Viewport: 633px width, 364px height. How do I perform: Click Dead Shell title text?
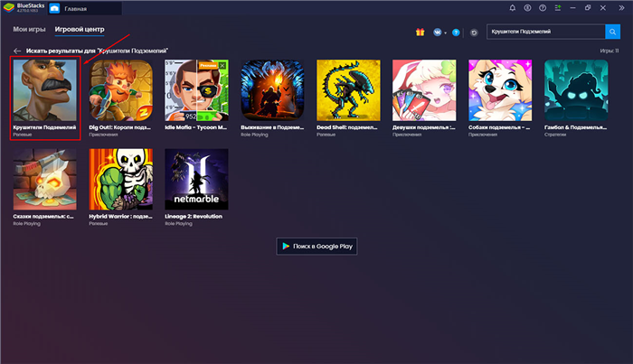coord(347,127)
